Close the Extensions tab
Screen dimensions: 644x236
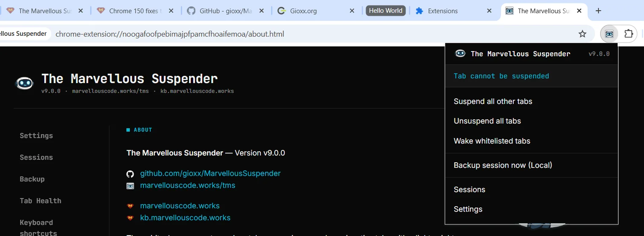coord(489,11)
